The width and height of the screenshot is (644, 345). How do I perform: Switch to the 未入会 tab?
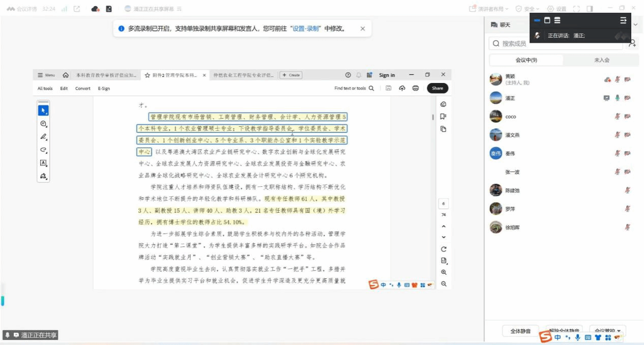pos(601,60)
